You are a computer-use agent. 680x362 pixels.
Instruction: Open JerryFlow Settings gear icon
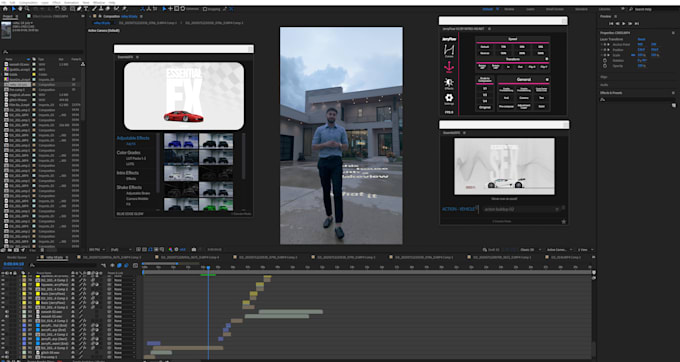(449, 99)
